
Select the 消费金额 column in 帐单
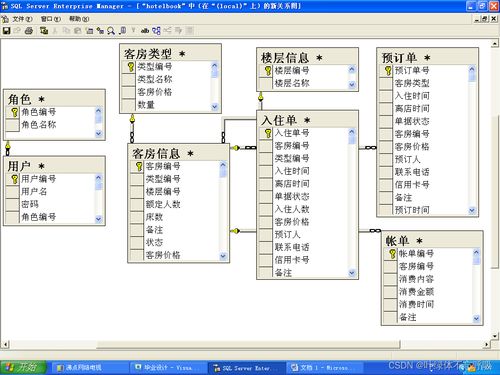click(x=428, y=292)
